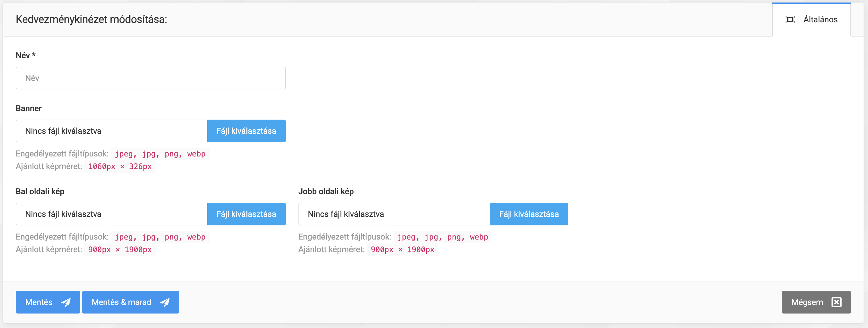868x328 pixels.
Task: Click the Jobb oldali kép empty file field
Action: (x=394, y=214)
